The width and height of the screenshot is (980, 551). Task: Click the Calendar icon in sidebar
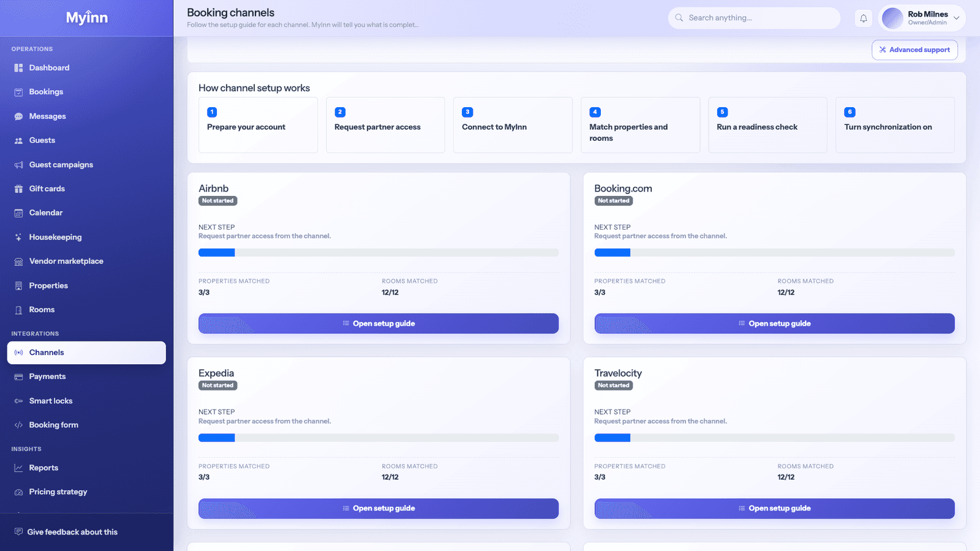point(18,213)
